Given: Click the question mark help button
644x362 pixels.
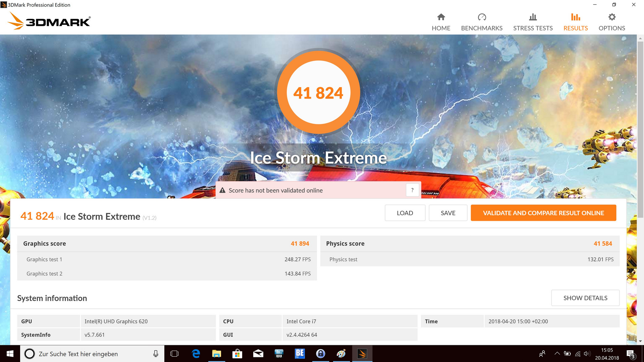Looking at the screenshot, I should click(412, 190).
